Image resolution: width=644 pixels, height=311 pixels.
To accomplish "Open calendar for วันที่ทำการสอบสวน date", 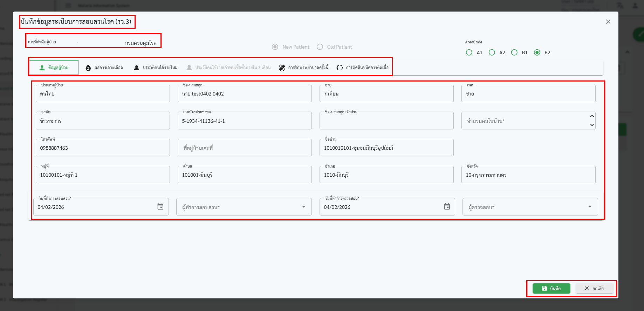I will [x=160, y=207].
